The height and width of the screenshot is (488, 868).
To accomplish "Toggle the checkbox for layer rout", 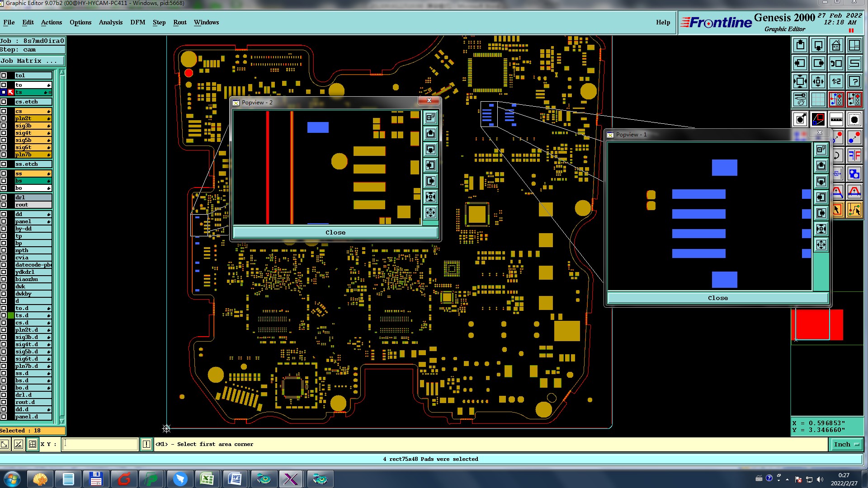I will coord(4,205).
